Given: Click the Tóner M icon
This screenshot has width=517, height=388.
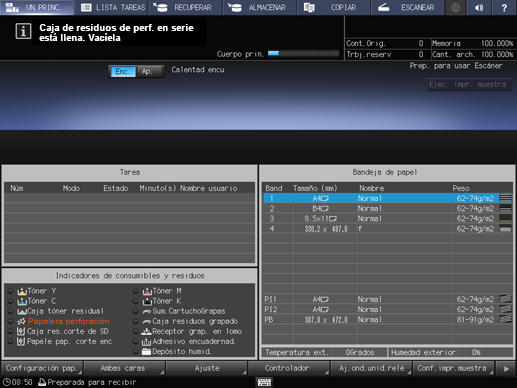Looking at the screenshot, I should [147, 291].
